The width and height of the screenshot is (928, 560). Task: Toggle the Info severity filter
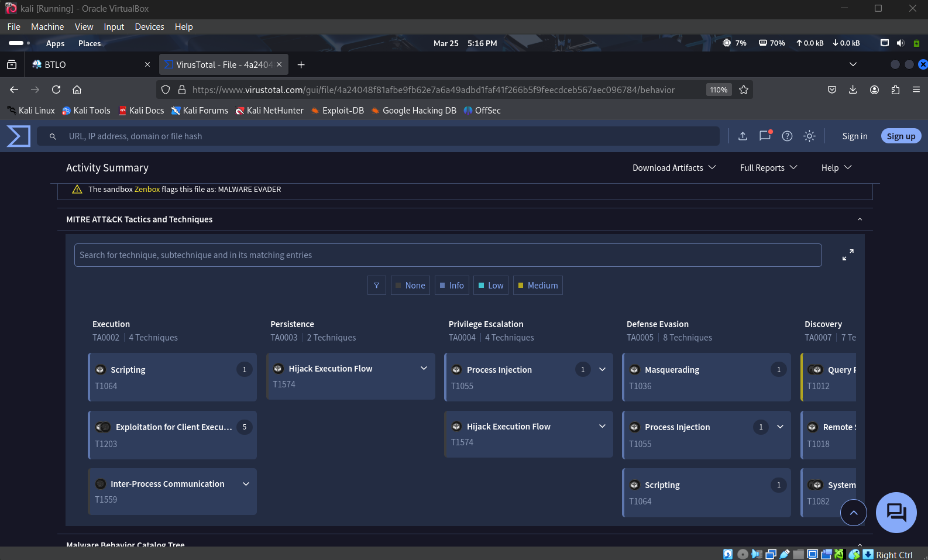click(x=452, y=286)
